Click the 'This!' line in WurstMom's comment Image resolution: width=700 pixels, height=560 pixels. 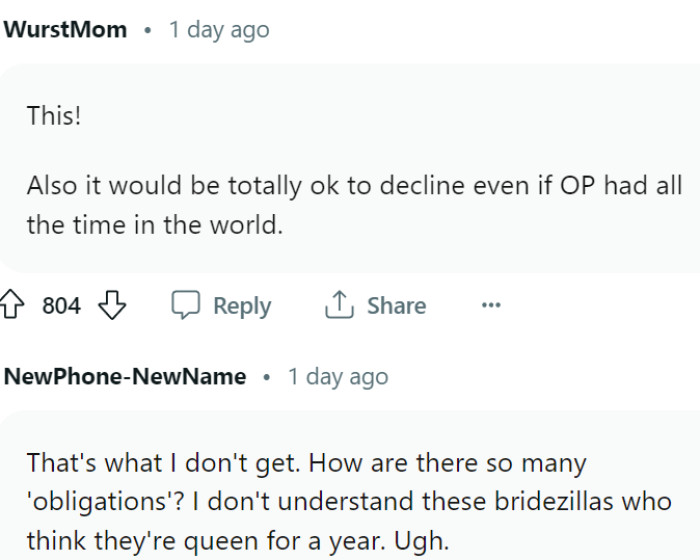(x=54, y=115)
